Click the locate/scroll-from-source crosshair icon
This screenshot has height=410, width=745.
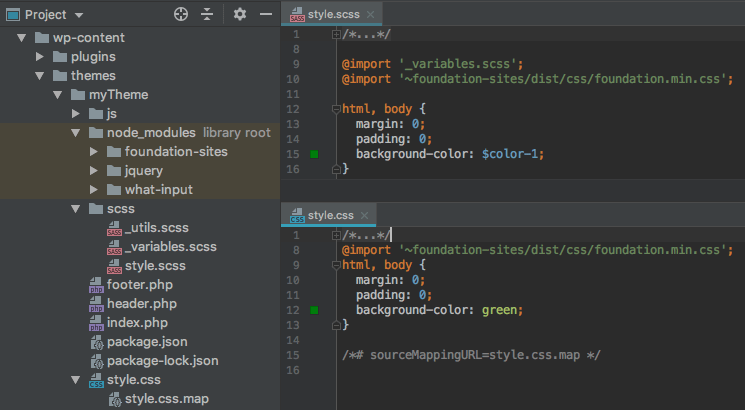181,14
